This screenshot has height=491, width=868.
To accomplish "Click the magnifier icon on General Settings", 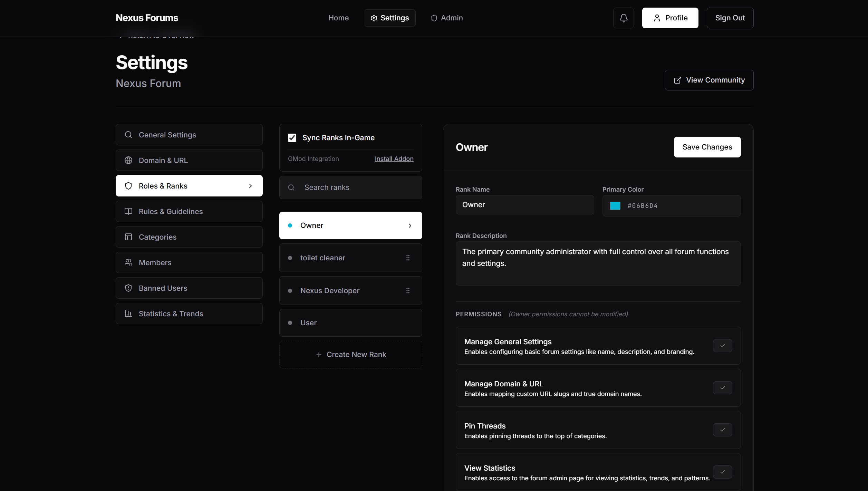I will point(128,135).
